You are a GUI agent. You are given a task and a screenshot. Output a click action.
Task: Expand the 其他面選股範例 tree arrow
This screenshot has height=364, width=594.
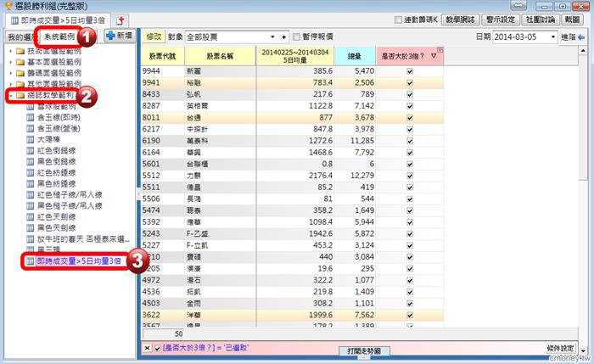click(x=10, y=84)
